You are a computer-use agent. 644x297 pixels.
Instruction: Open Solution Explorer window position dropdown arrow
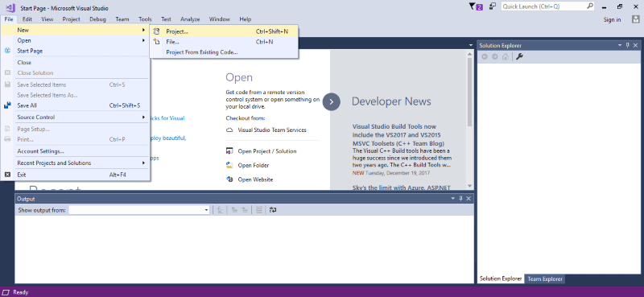pyautogui.click(x=620, y=45)
